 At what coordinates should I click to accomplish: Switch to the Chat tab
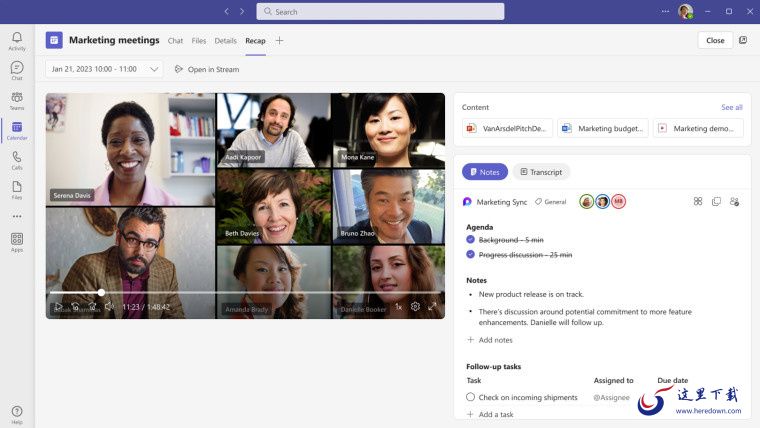tap(175, 41)
